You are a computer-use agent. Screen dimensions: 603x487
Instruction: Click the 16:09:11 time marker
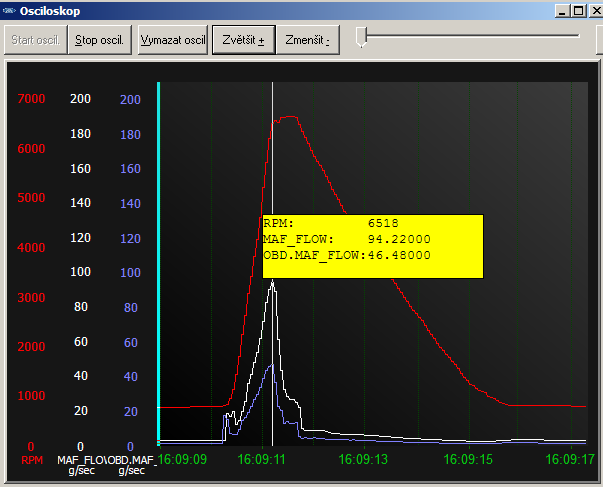tap(260, 460)
